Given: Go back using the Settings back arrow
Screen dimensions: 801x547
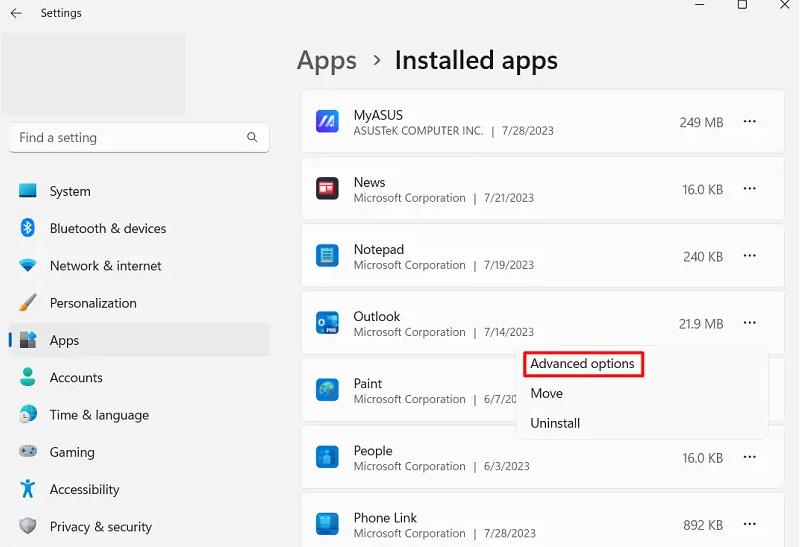Looking at the screenshot, I should coord(16,13).
